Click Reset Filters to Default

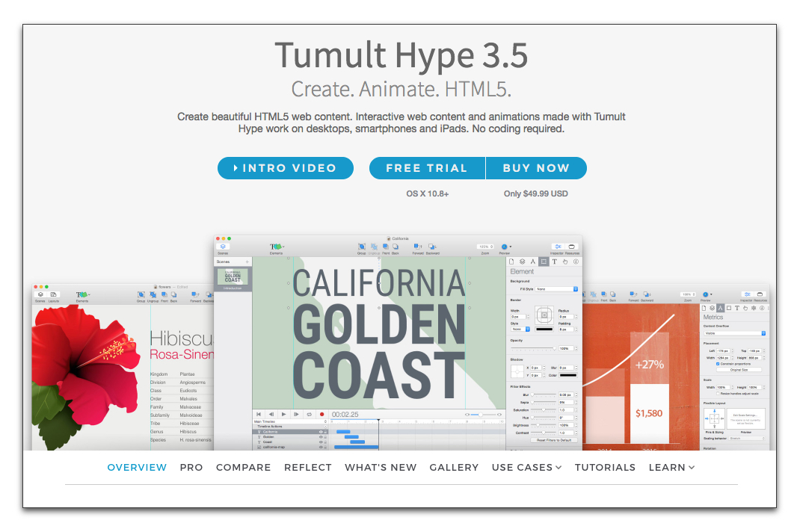(x=554, y=440)
